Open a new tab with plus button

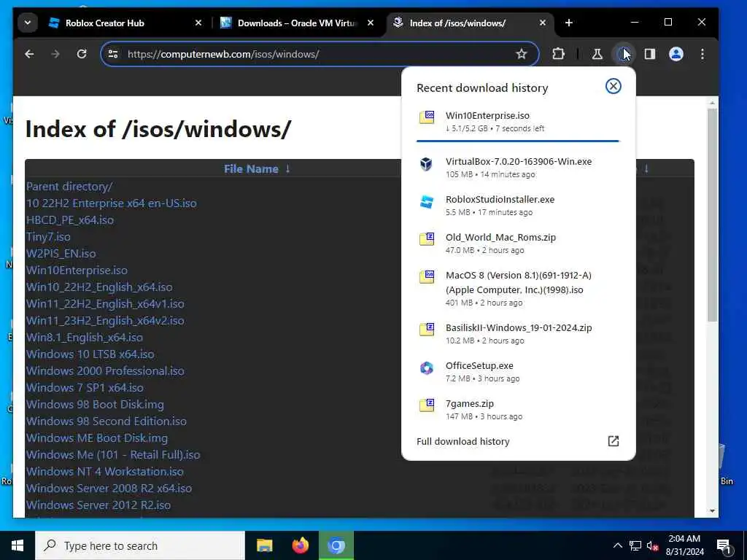click(568, 23)
